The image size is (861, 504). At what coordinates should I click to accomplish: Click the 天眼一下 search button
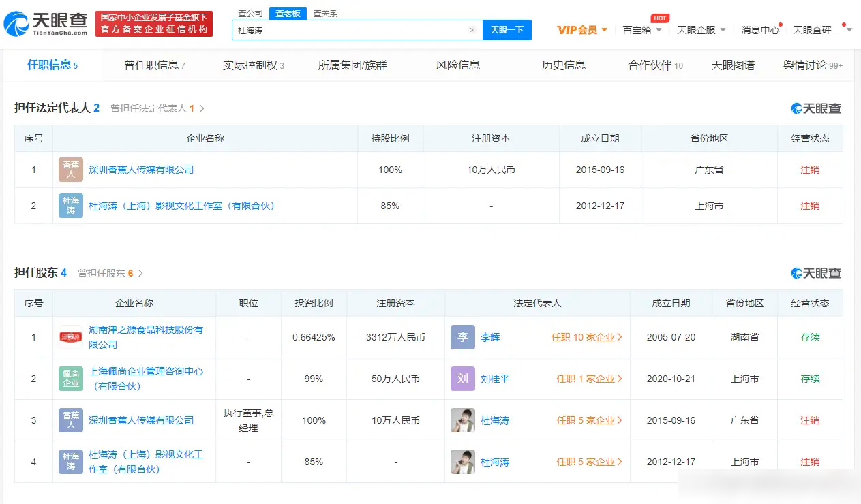[507, 30]
